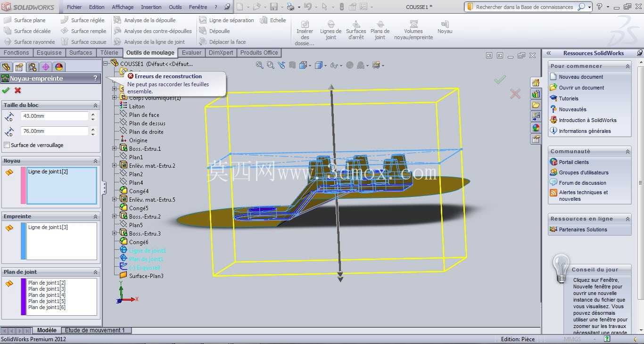
Task: Open the Tutoriels link
Action: (x=569, y=98)
